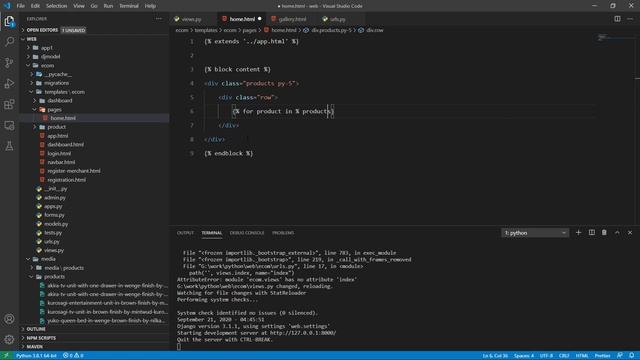Open the View menu
The height and width of the screenshot is (360, 640).
pyautogui.click(x=79, y=6)
